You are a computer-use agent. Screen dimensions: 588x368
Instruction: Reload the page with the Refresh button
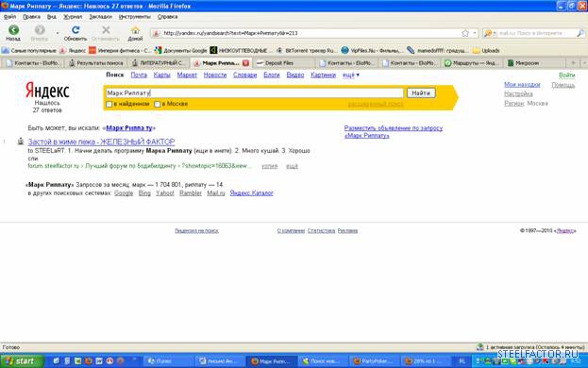(76, 30)
